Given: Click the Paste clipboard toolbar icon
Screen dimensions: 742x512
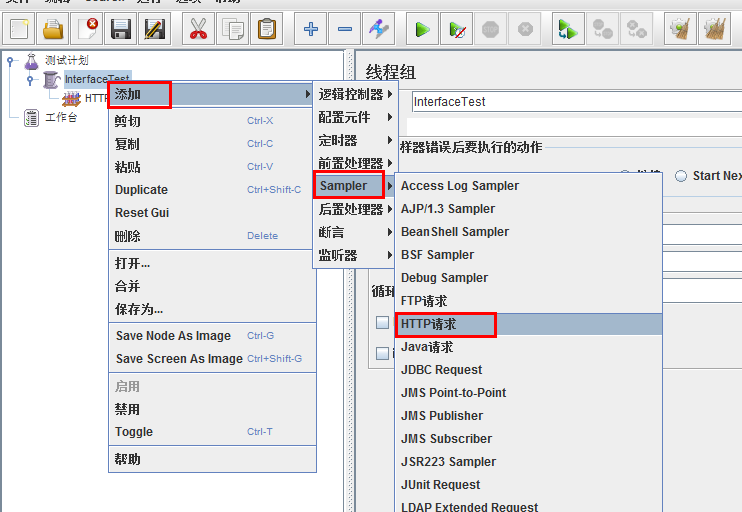Looking at the screenshot, I should pos(267,29).
